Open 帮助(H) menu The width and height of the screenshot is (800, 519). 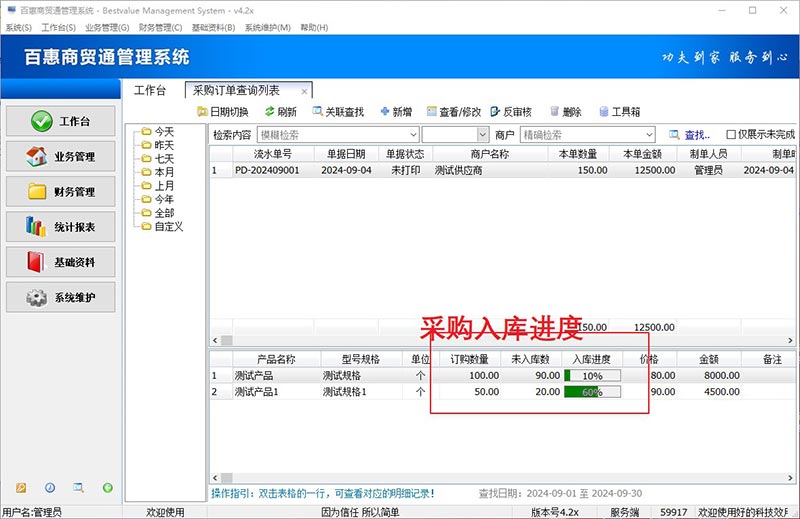click(x=314, y=28)
